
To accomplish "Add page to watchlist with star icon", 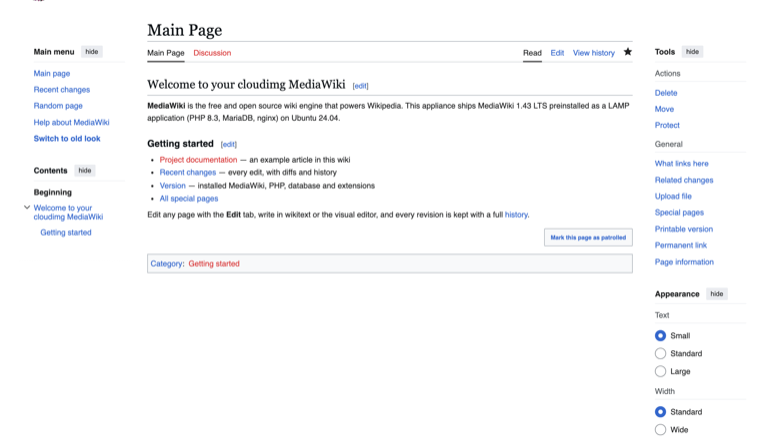I will coord(628,52).
